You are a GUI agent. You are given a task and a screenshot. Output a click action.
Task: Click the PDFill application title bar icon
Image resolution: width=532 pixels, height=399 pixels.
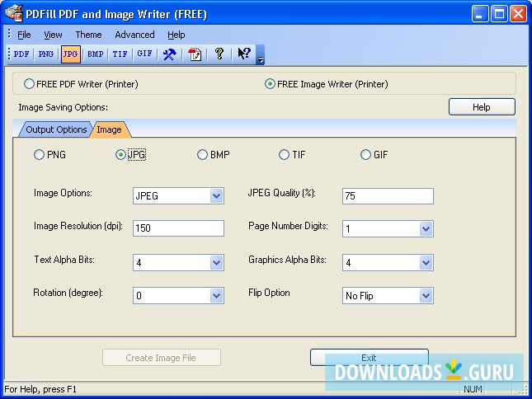click(14, 14)
